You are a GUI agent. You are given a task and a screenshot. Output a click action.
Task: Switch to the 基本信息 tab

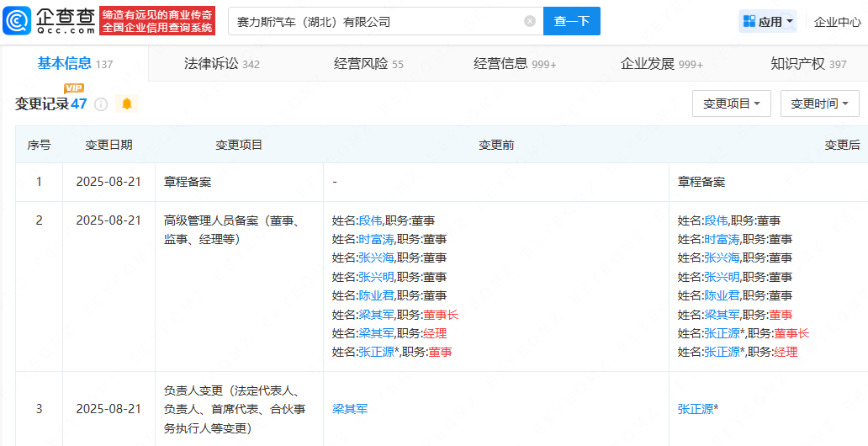[x=75, y=64]
